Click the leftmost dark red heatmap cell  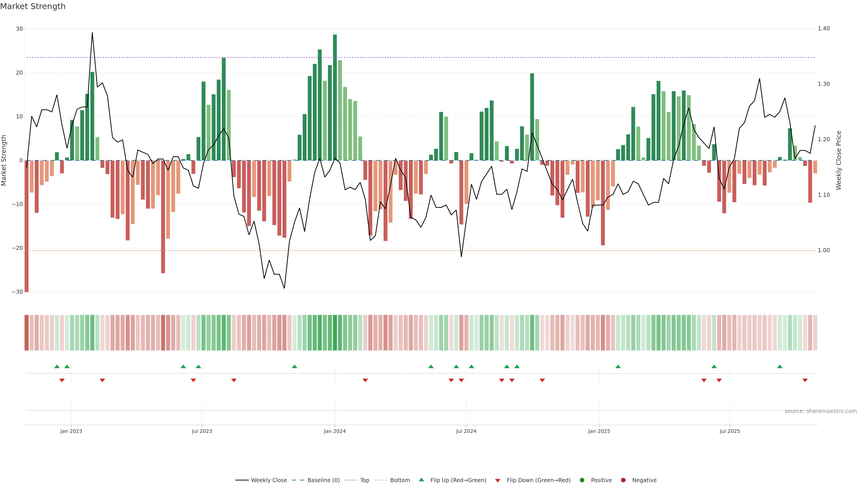click(26, 333)
